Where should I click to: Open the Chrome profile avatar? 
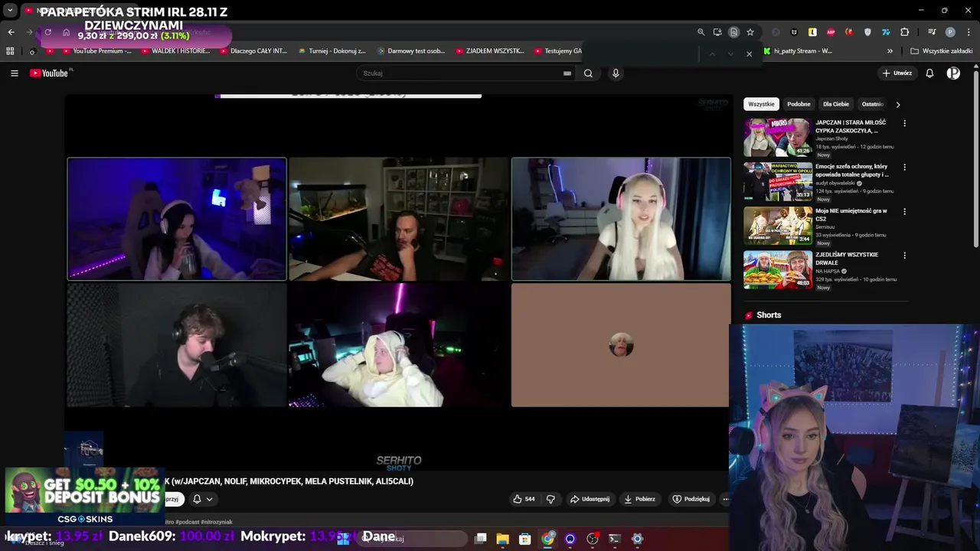pos(950,32)
